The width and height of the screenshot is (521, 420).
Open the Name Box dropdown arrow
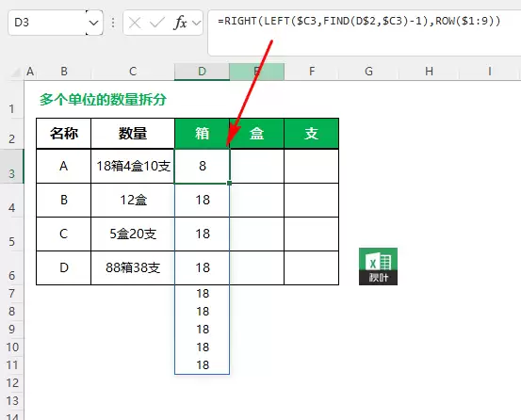[93, 23]
